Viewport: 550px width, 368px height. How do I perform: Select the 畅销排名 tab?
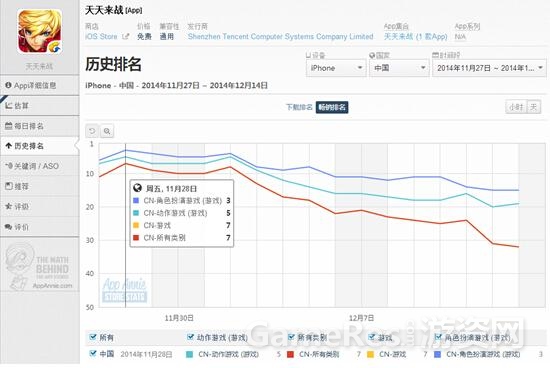pyautogui.click(x=332, y=107)
